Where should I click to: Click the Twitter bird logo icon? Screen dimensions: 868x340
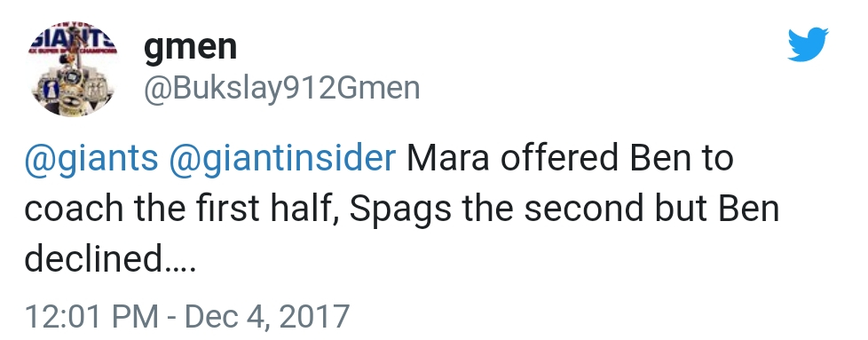coord(809,44)
